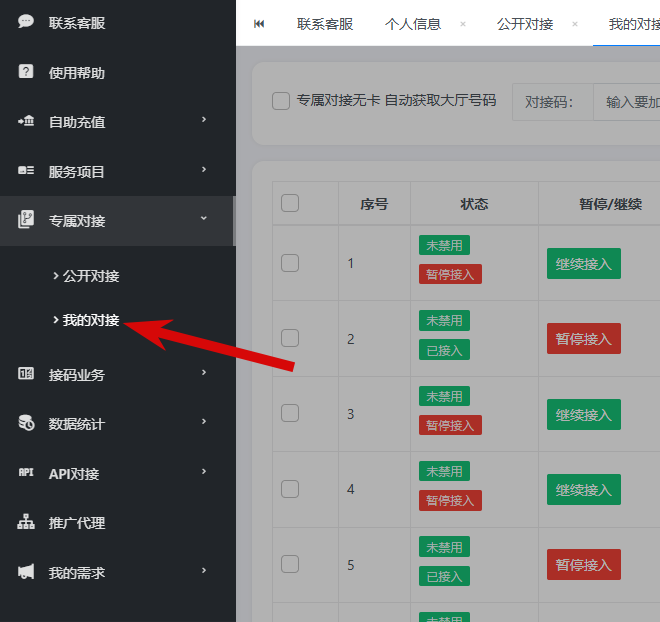Expand the API对接 menu arrow

coord(204,471)
